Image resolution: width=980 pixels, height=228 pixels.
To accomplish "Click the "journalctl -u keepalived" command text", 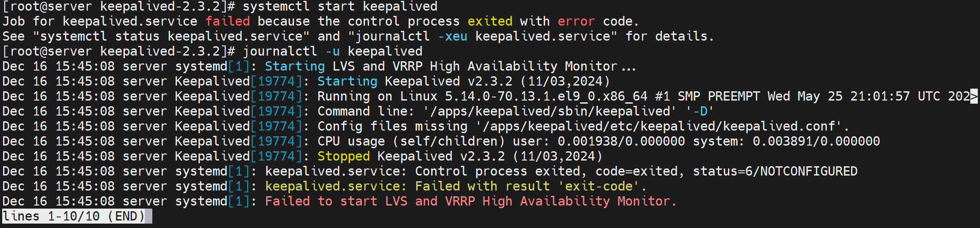I will 332,52.
